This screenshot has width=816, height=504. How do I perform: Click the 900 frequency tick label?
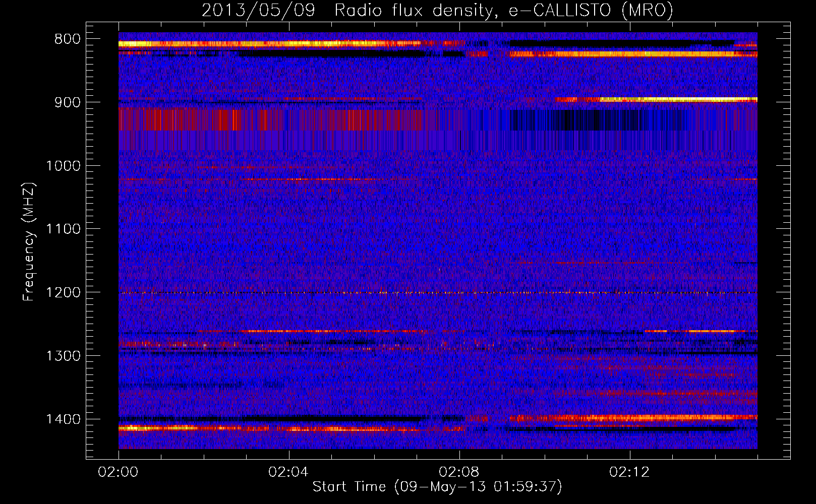tap(68, 102)
